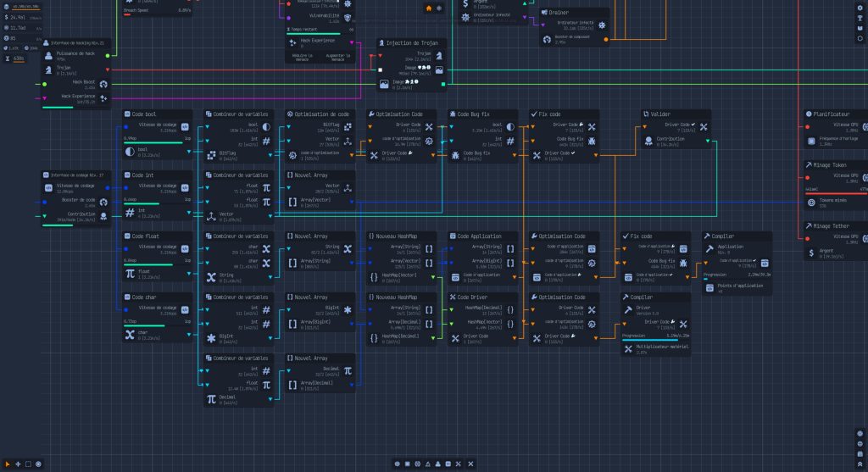Select the rectangle selection tool
This screenshot has height=472, width=868.
click(28, 464)
